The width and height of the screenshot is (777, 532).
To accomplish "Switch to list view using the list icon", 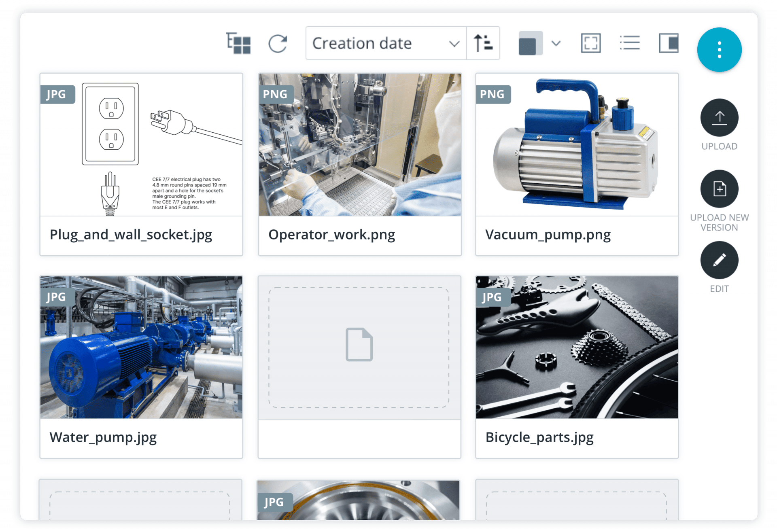I will pyautogui.click(x=630, y=42).
